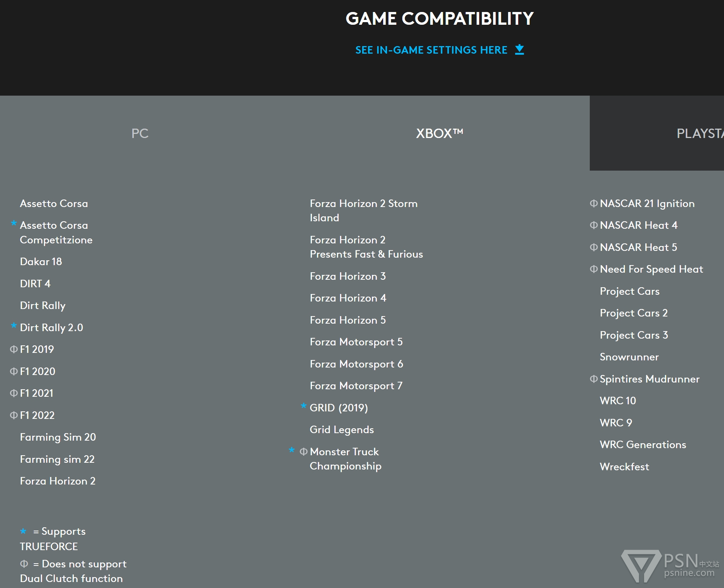Image resolution: width=724 pixels, height=588 pixels.
Task: Click the Forza Motorsport 6 entry
Action: tap(356, 364)
